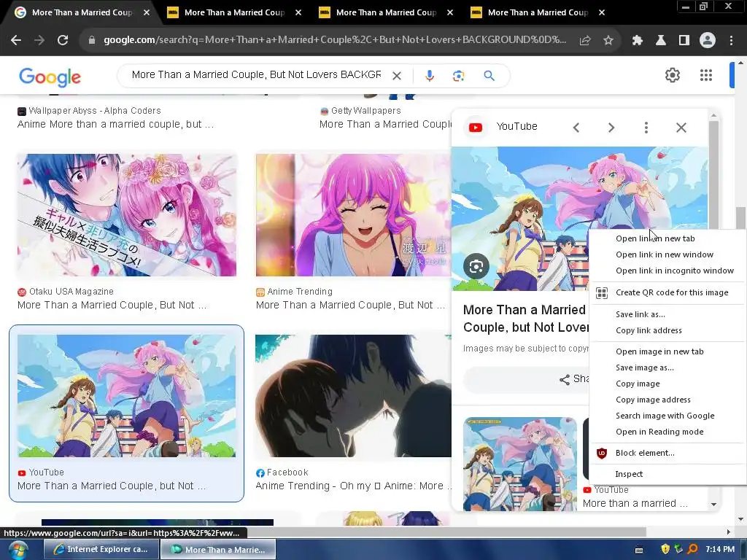Click the address bar URL
This screenshot has width=747, height=560.
(x=335, y=40)
